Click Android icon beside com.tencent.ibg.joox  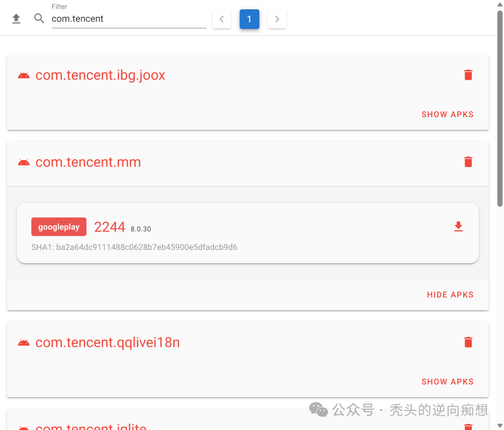[x=24, y=76]
